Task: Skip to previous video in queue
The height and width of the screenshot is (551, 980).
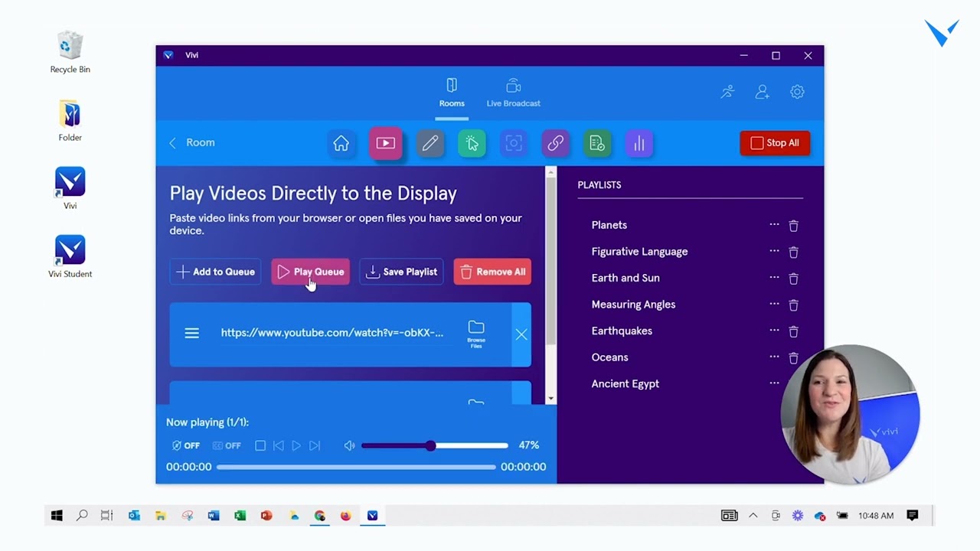Action: (x=279, y=445)
